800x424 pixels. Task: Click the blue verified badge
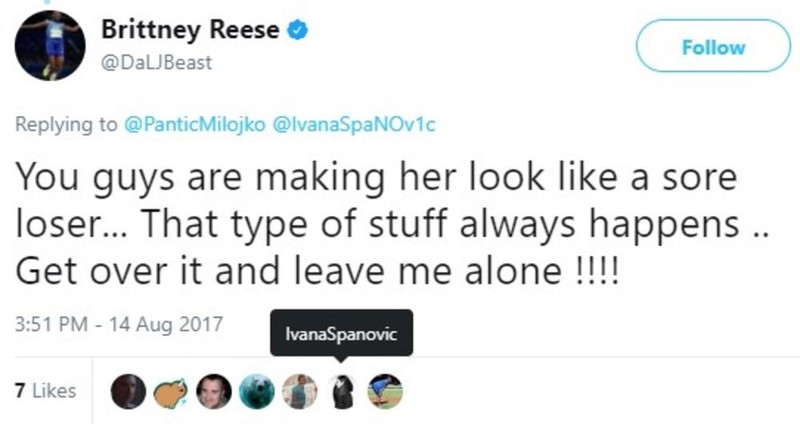(297, 31)
